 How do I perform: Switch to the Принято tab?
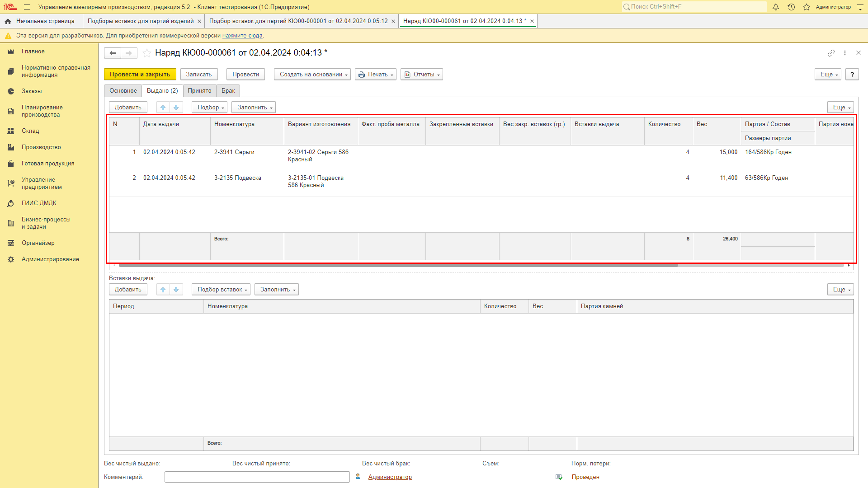[200, 91]
